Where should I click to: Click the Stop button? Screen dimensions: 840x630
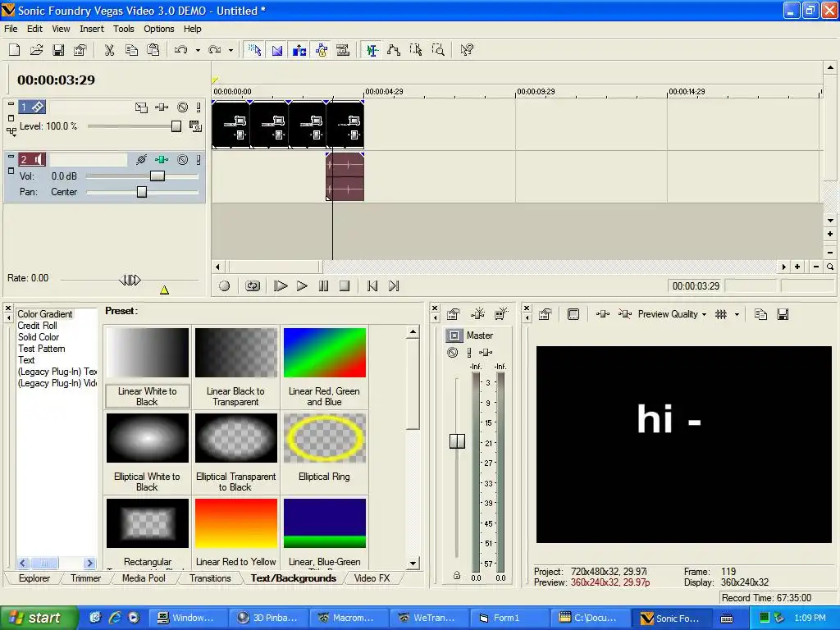(x=345, y=286)
